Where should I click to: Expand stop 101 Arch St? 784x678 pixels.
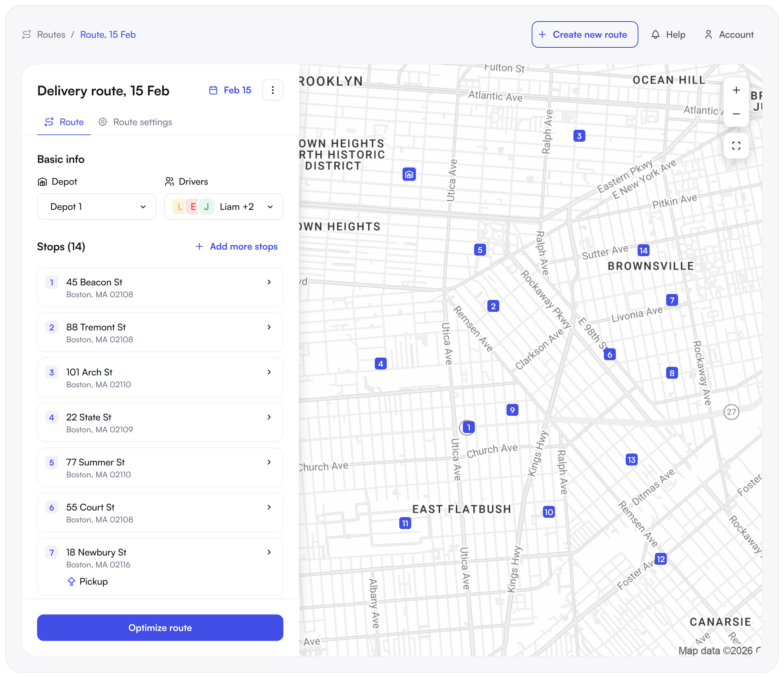tap(160, 378)
